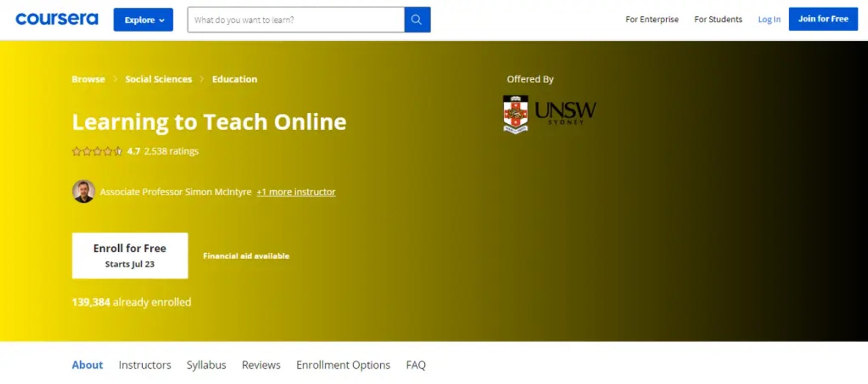Click the 'Learning to Teach Online' title
The height and width of the screenshot is (384, 868).
(x=209, y=123)
